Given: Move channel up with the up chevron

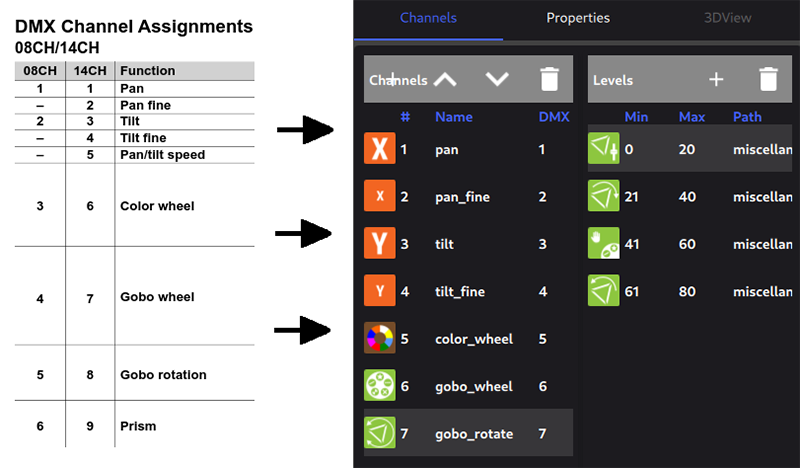Looking at the screenshot, I should [445, 80].
